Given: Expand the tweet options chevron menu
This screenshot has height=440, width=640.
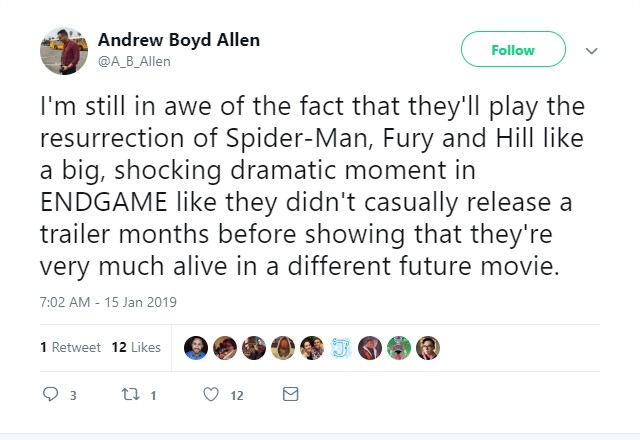Looking at the screenshot, I should (x=590, y=50).
